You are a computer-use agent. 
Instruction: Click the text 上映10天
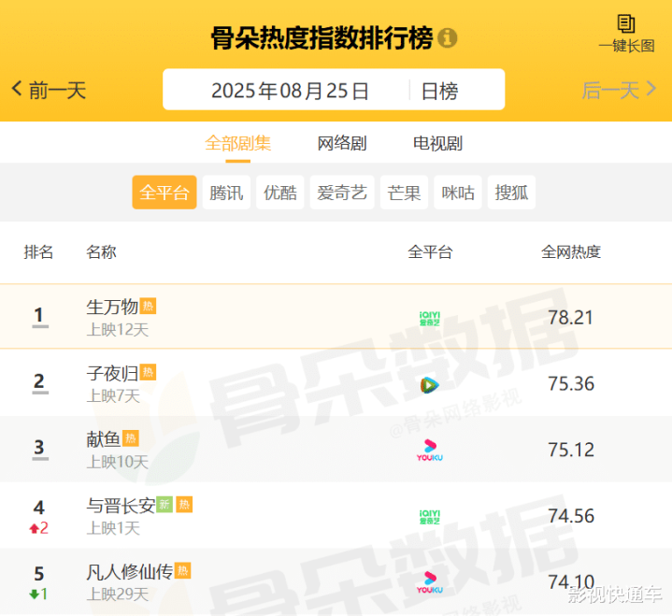(118, 462)
